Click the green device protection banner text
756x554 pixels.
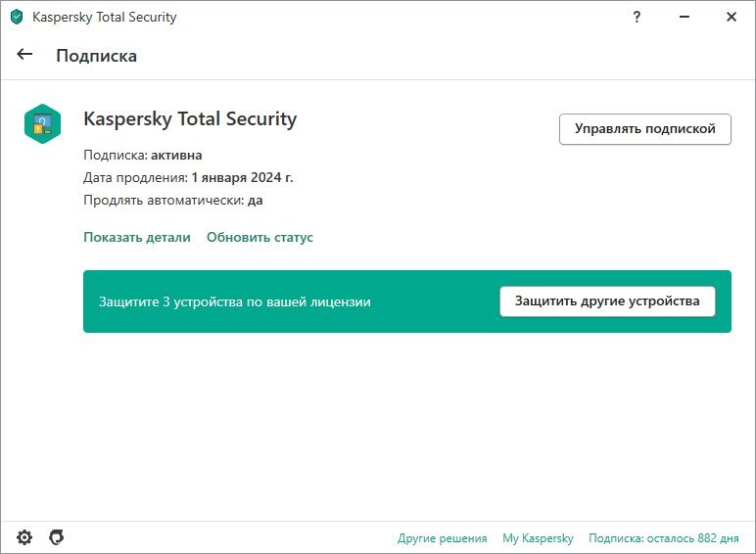tap(235, 302)
